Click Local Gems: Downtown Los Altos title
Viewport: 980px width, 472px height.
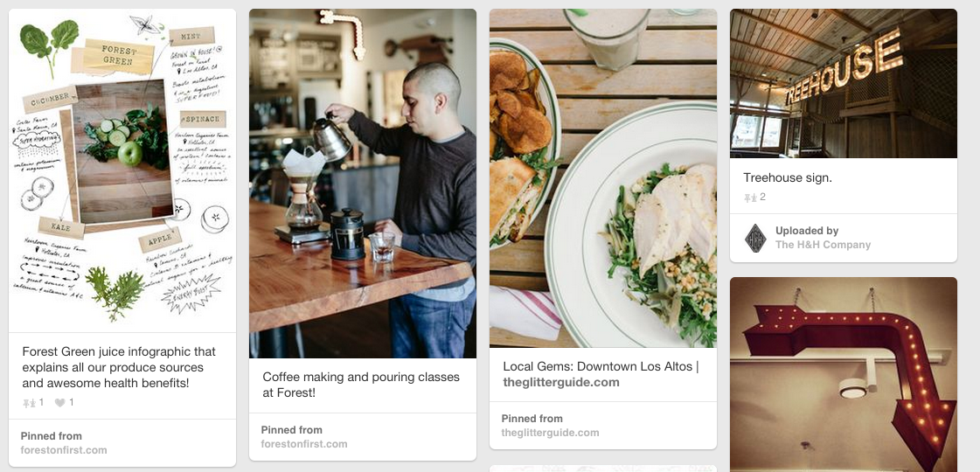click(x=601, y=366)
